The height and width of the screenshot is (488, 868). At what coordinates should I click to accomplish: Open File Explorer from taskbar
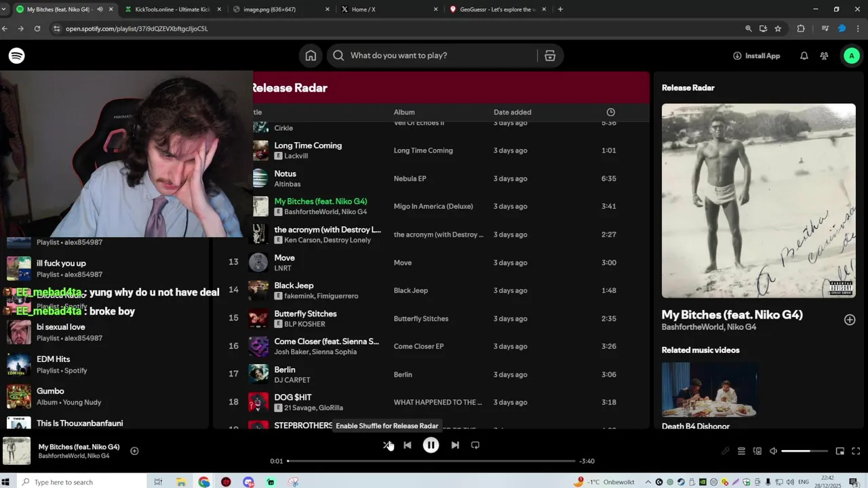pos(181,482)
